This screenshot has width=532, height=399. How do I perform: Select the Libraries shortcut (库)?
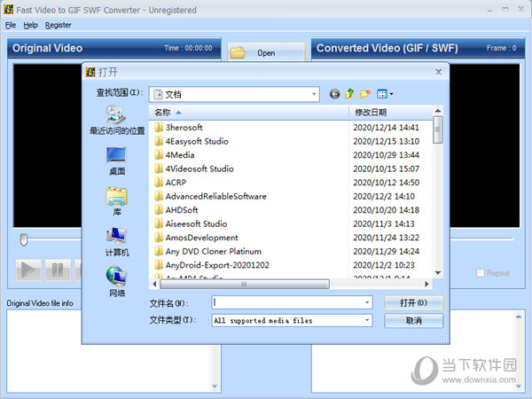click(x=117, y=201)
